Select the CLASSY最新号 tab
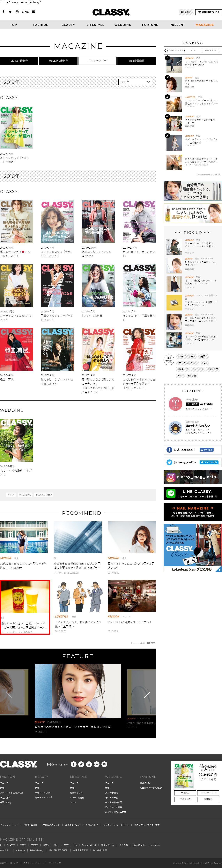Viewport: 222px width, 868px height. pos(19,61)
